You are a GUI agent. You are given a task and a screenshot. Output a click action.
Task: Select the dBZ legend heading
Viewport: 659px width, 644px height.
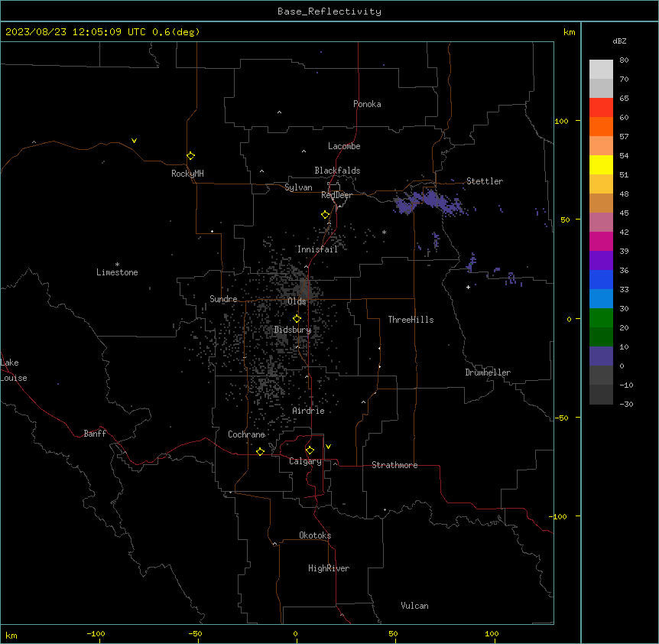tap(619, 41)
